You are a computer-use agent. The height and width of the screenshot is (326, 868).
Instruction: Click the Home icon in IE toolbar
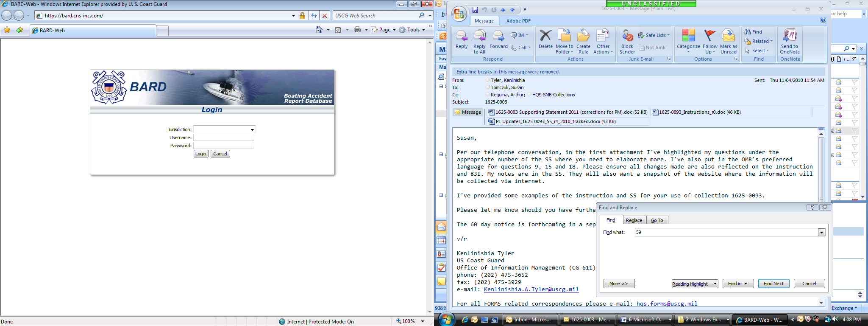pos(319,30)
